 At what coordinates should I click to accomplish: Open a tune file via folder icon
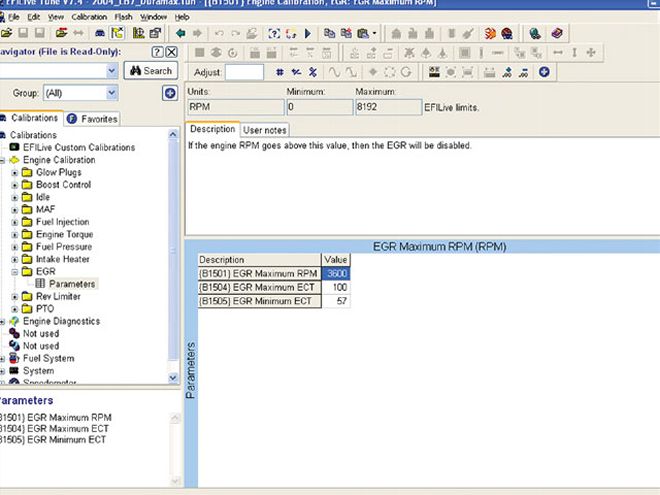[6, 33]
